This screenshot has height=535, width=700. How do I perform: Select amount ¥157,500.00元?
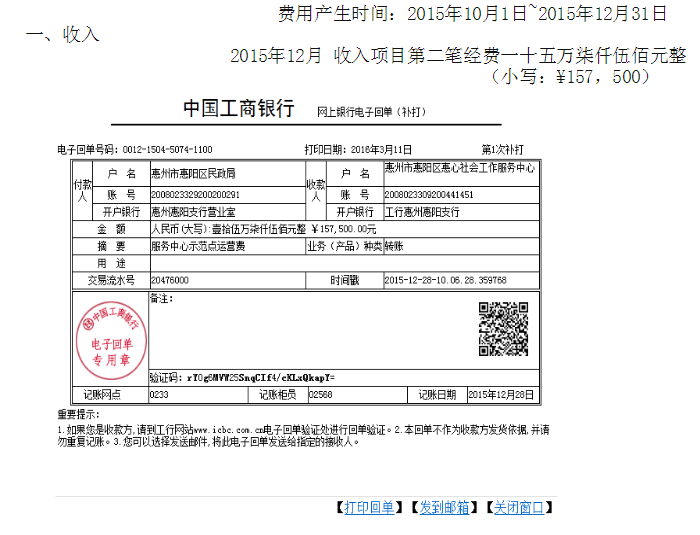pos(343,229)
